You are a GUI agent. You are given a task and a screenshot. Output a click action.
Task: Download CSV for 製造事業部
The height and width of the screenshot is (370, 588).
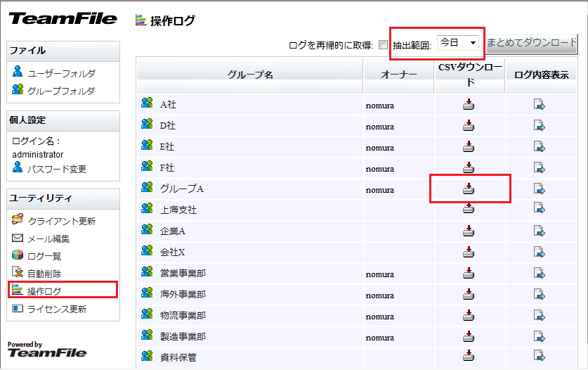(469, 337)
